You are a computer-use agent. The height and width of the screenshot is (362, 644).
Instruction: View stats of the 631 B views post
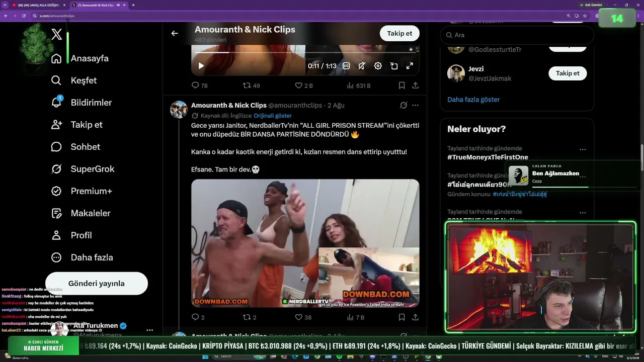[358, 85]
